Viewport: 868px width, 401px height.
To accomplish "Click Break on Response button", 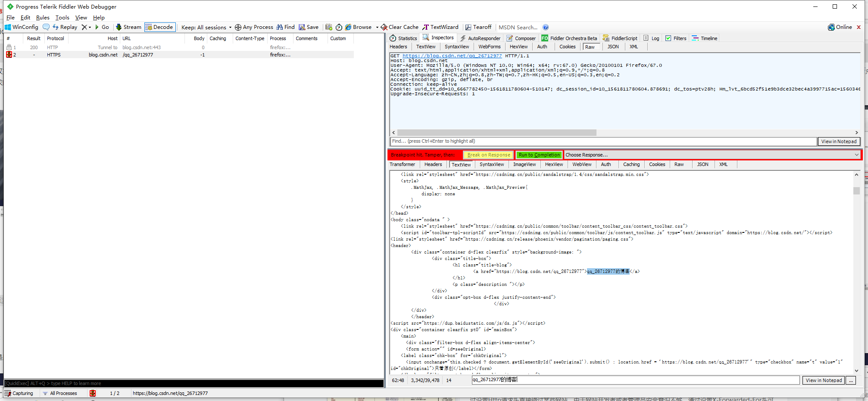I will coord(489,155).
